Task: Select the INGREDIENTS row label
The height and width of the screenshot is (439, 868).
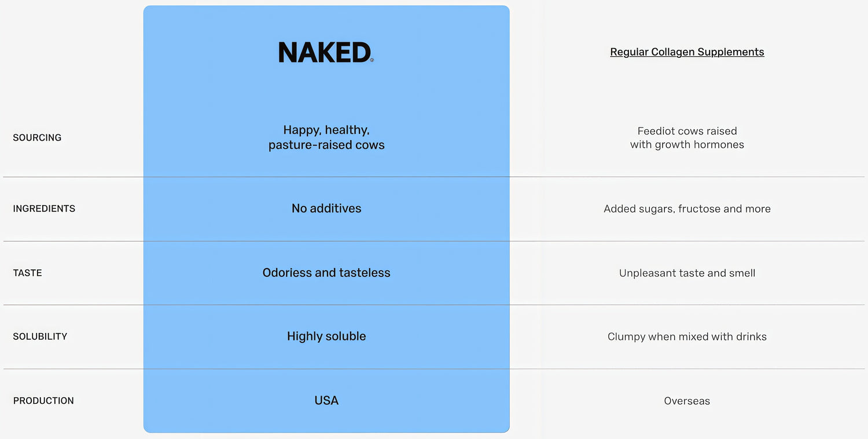Action: point(44,208)
